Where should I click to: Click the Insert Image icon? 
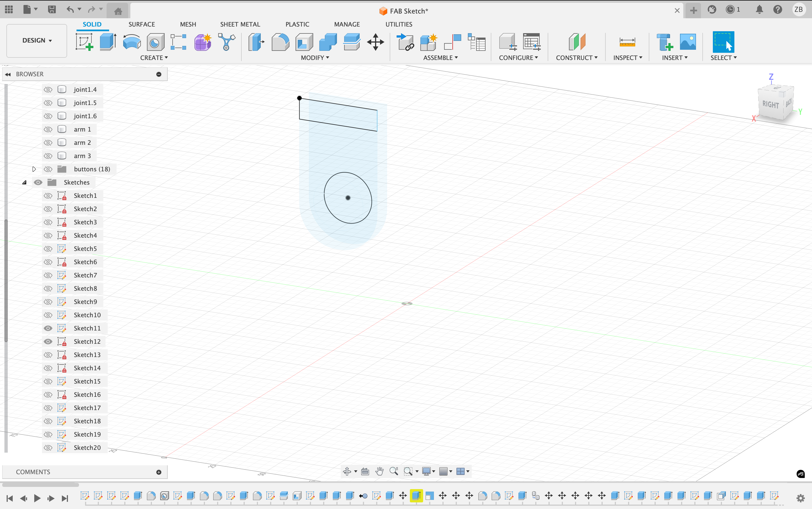tap(688, 42)
